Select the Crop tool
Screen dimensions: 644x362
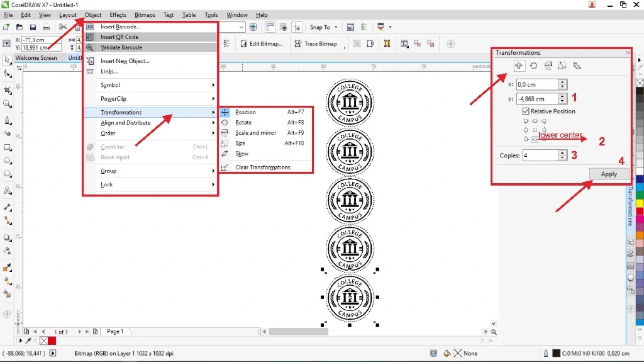pos(7,89)
